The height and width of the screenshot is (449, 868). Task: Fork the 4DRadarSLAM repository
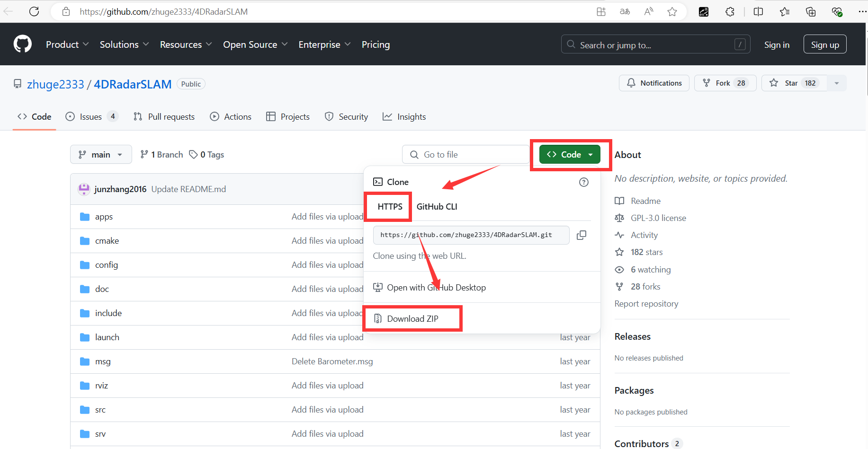725,83
